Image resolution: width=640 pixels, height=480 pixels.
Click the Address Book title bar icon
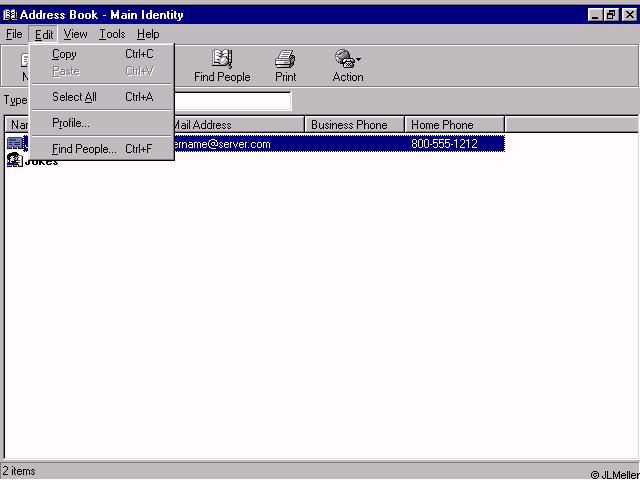point(10,15)
